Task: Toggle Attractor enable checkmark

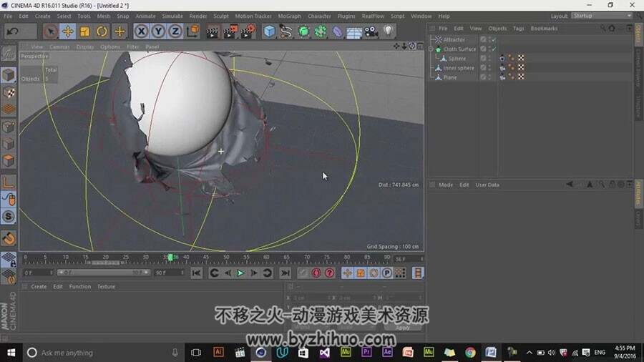Action: point(494,39)
